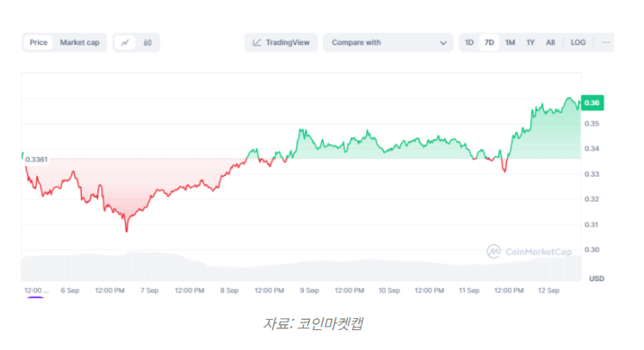
Task: Select the Price tab
Action: click(39, 42)
